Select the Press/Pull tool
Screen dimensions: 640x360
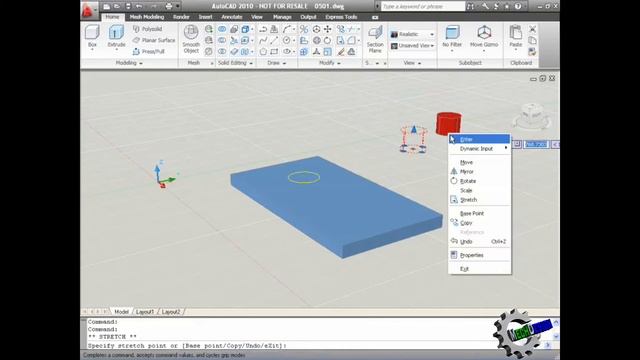pos(149,52)
